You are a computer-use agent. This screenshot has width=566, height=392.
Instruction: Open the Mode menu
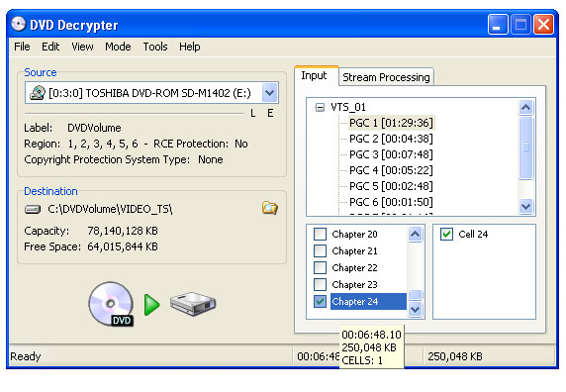click(118, 47)
